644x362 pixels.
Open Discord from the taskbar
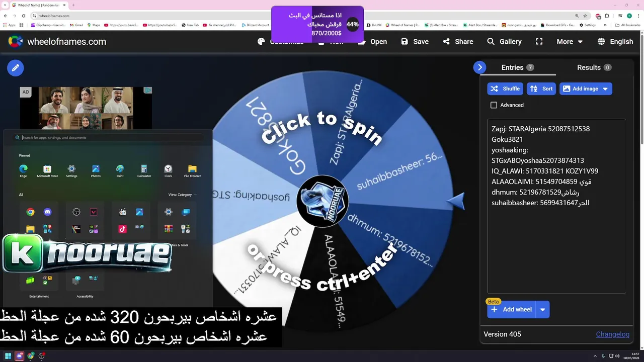[20, 356]
